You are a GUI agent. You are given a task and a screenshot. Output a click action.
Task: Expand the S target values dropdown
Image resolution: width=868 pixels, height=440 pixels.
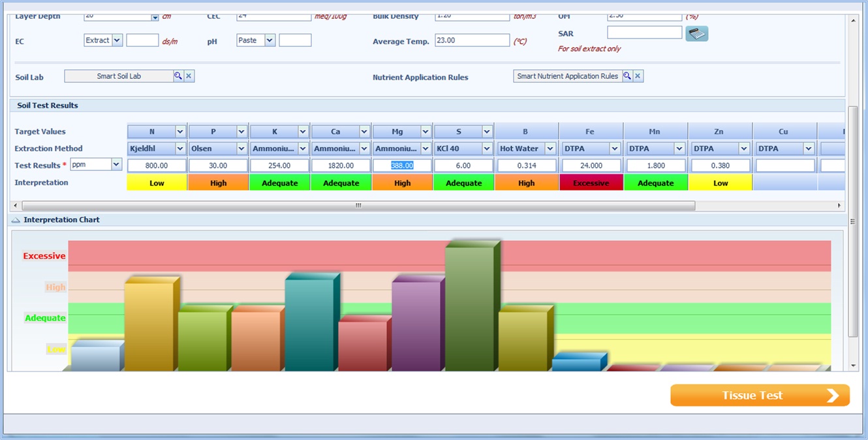[488, 132]
